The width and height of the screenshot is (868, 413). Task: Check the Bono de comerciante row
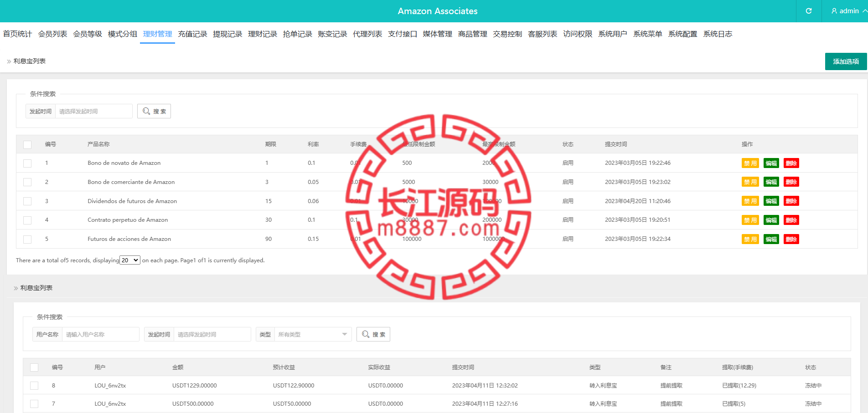tap(27, 182)
